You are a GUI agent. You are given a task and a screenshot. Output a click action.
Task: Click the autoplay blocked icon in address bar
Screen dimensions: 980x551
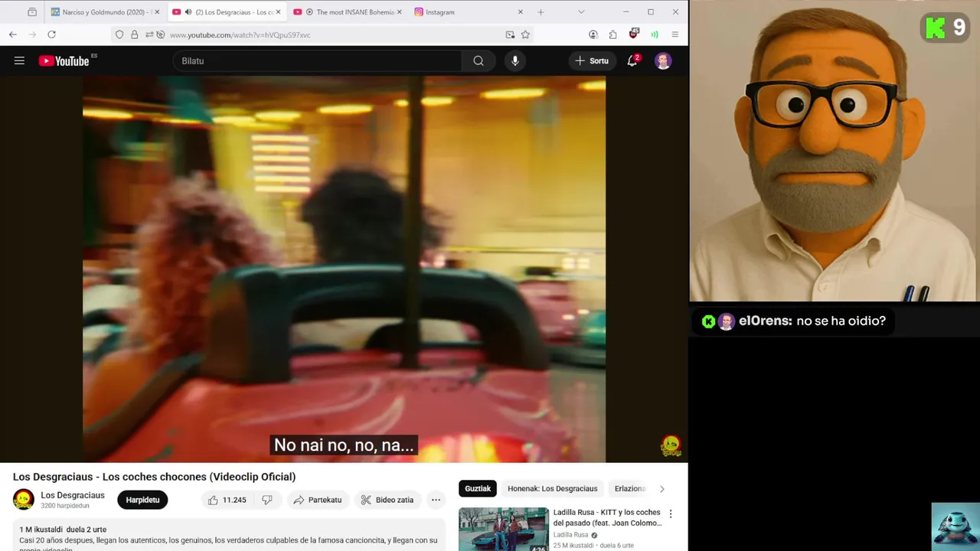(160, 34)
